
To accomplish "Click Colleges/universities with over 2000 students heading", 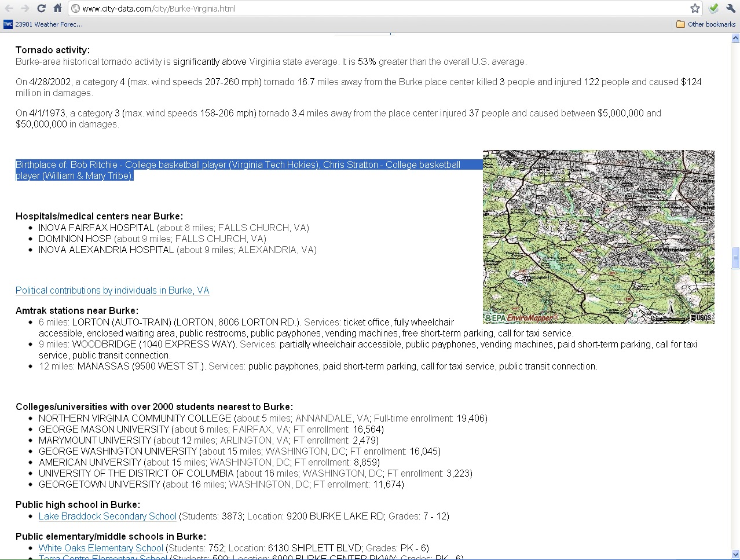I will (154, 407).
